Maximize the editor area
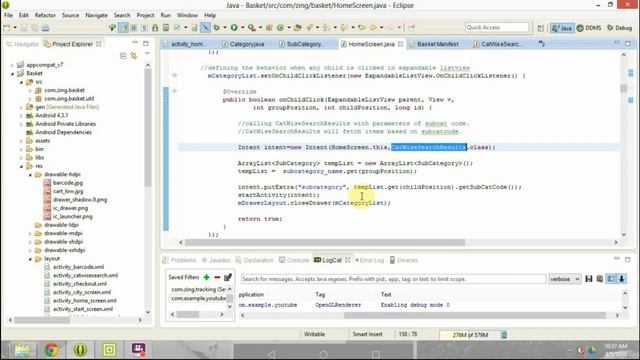The width and height of the screenshot is (640, 360). click(627, 43)
